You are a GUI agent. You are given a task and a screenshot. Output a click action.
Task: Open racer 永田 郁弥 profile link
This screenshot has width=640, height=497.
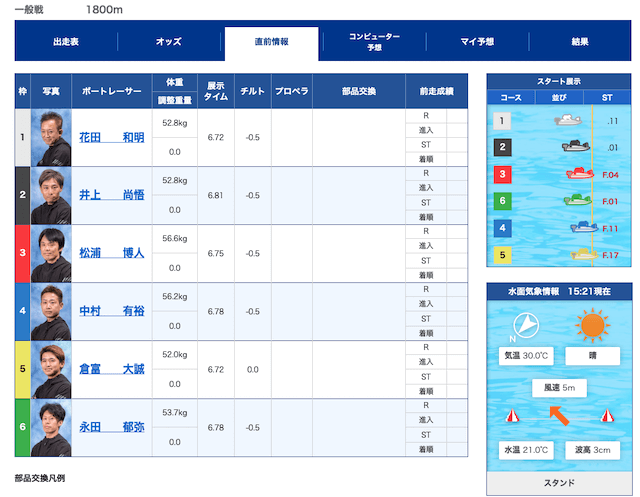pyautogui.click(x=112, y=427)
